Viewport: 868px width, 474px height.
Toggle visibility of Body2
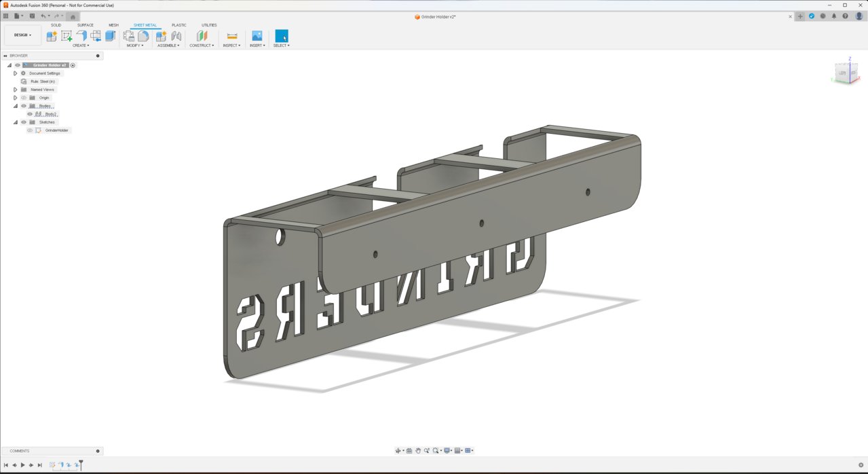tap(30, 114)
